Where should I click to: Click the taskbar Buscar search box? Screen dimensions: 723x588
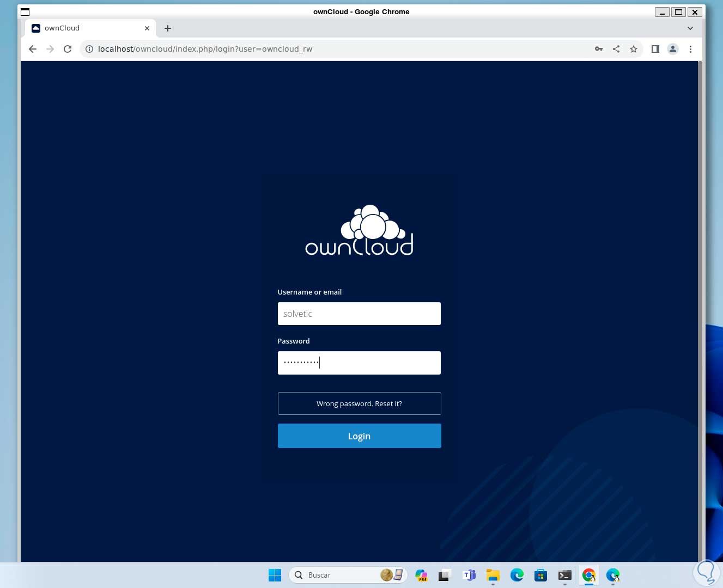point(348,575)
